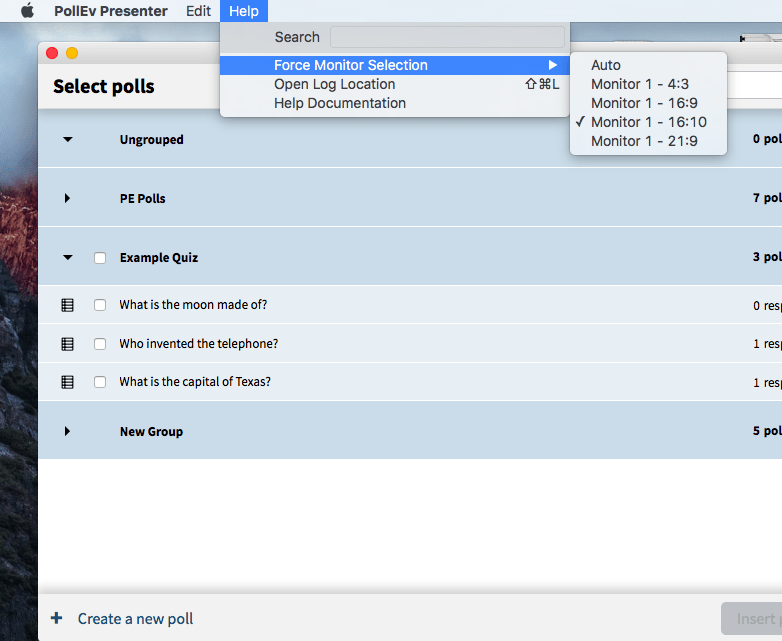Check the Example Quiz group checkbox
The image size is (782, 641).
click(100, 258)
